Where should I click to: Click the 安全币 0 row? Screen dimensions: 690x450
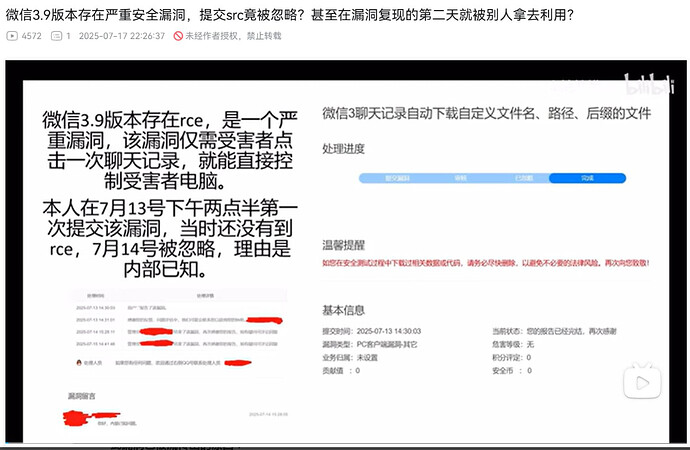coord(512,370)
